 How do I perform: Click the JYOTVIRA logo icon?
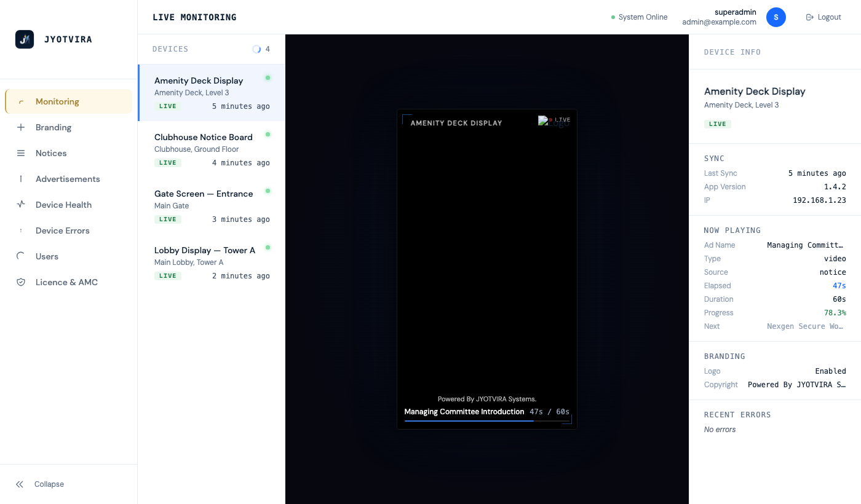point(25,39)
